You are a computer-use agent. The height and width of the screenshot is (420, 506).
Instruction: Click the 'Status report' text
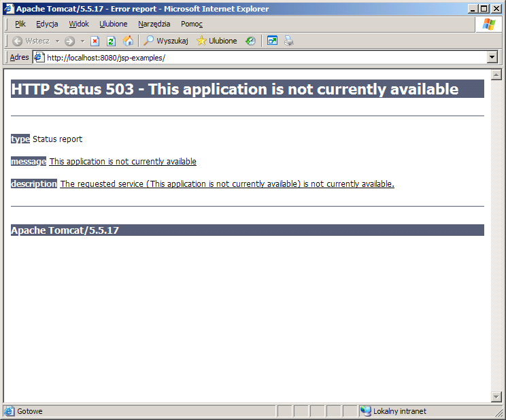coord(57,139)
